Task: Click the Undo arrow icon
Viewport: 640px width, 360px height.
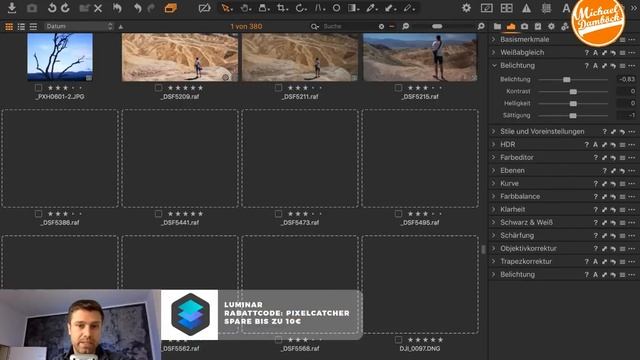Action: (138, 8)
